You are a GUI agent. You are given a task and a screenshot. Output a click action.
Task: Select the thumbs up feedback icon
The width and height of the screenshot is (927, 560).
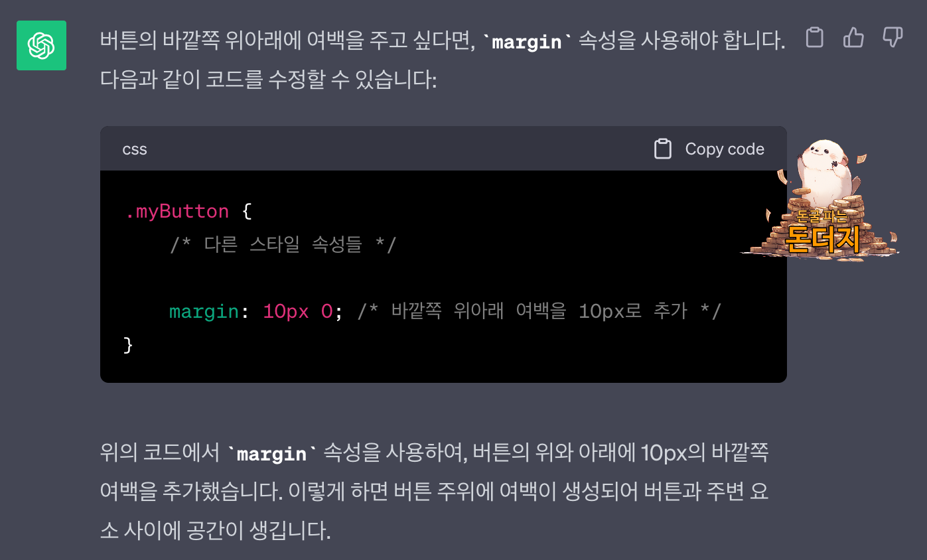pos(853,38)
